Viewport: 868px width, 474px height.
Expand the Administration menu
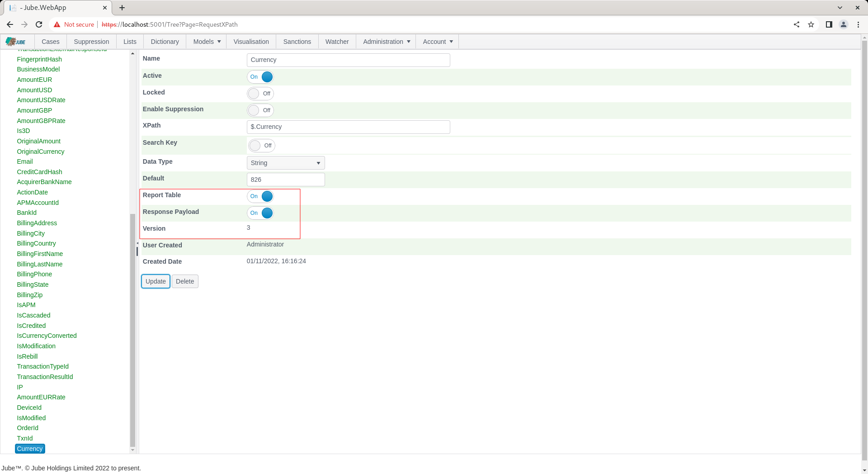(386, 42)
